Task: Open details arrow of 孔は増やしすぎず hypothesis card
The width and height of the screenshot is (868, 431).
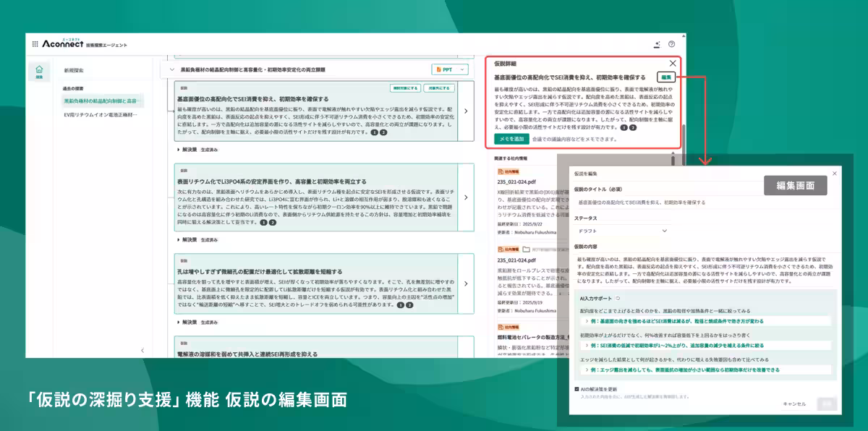Action: pyautogui.click(x=466, y=283)
